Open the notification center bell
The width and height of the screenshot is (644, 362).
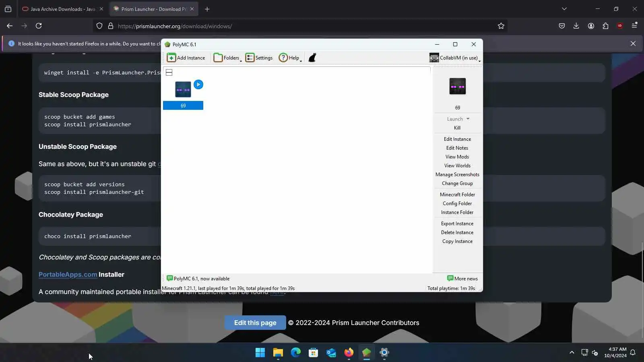click(633, 353)
